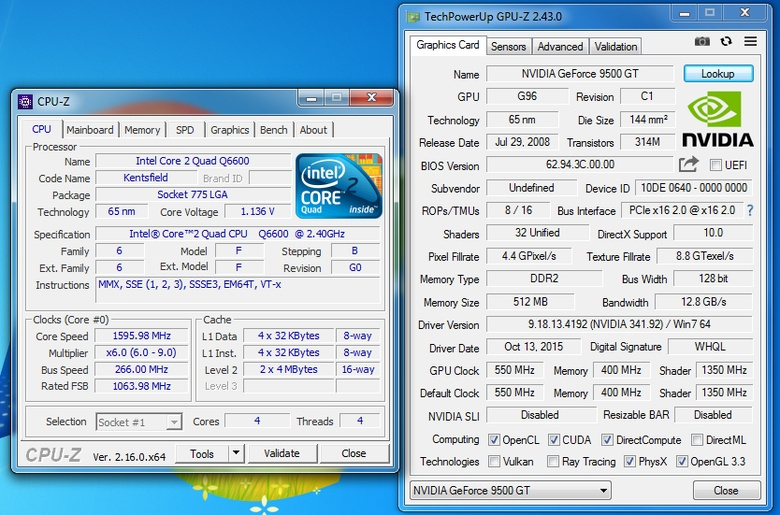Click the BIOS export share icon

coord(688,165)
